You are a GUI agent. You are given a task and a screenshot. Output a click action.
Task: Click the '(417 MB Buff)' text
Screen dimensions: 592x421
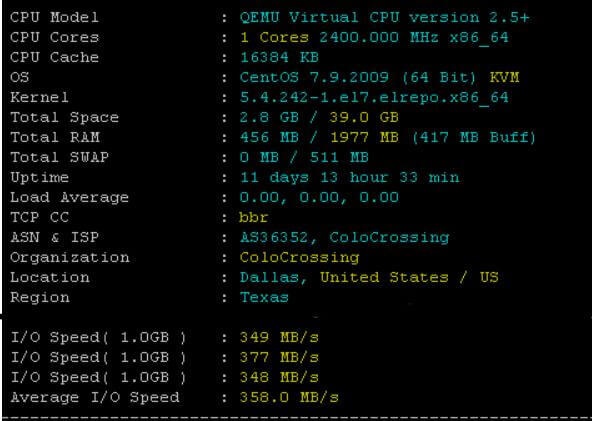474,137
